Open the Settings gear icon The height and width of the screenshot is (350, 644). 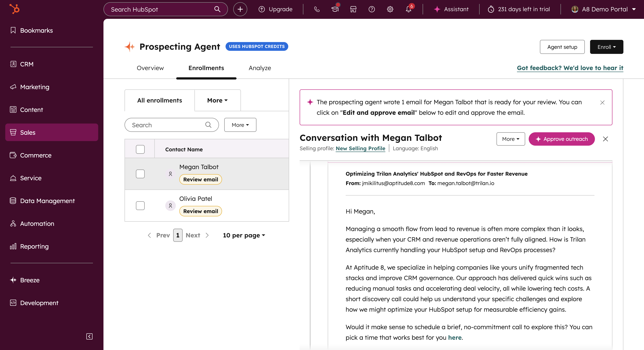tap(390, 9)
